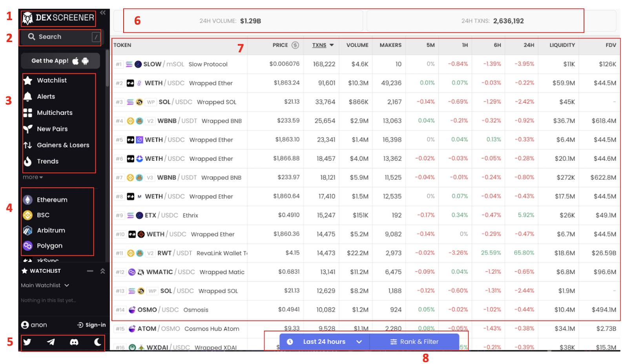Sort by TXNS column header
The image size is (628, 364).
pyautogui.click(x=323, y=45)
